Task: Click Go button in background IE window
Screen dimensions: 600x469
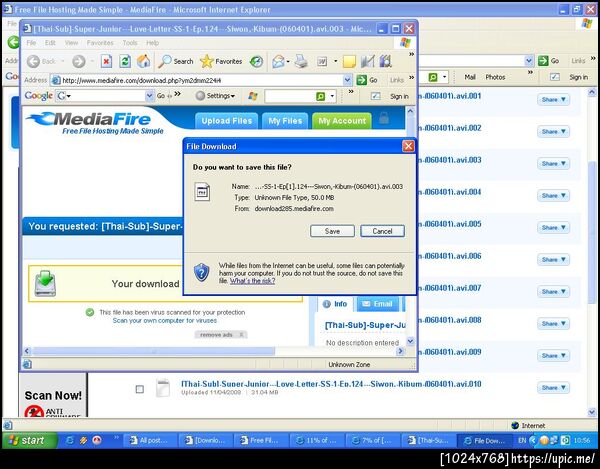Action: pos(549,60)
